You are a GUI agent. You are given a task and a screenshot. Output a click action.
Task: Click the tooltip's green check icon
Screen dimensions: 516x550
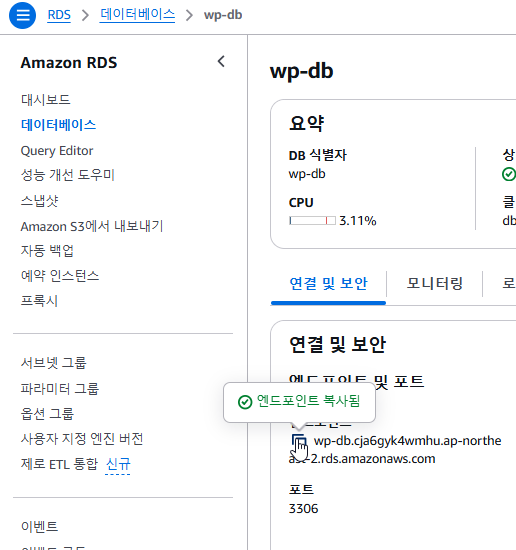pos(245,402)
